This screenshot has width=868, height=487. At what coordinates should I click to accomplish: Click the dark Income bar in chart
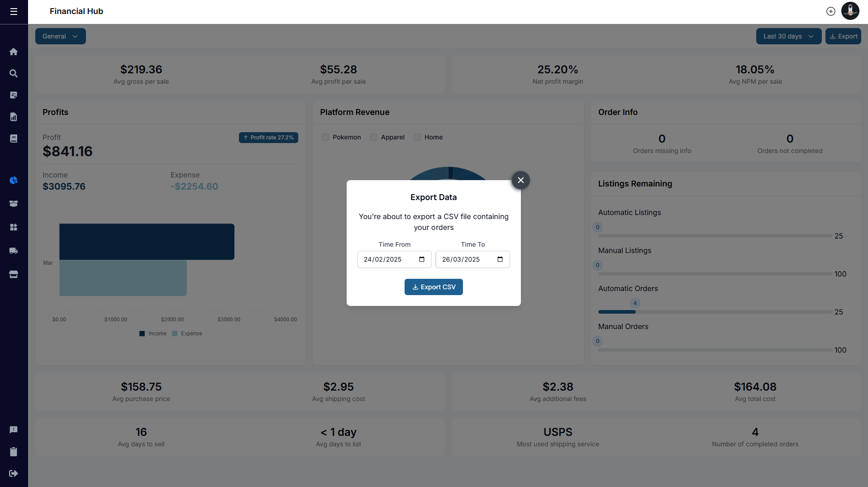pyautogui.click(x=147, y=242)
